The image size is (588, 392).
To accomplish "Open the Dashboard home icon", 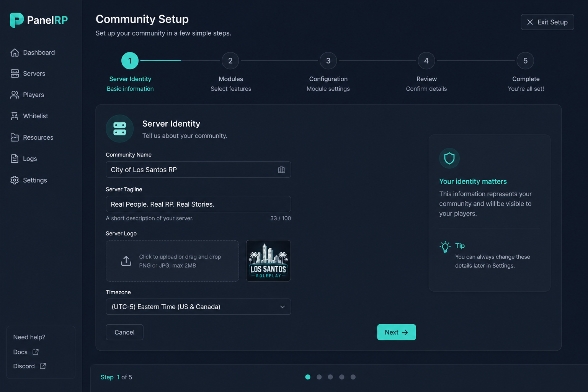I will click(x=15, y=52).
